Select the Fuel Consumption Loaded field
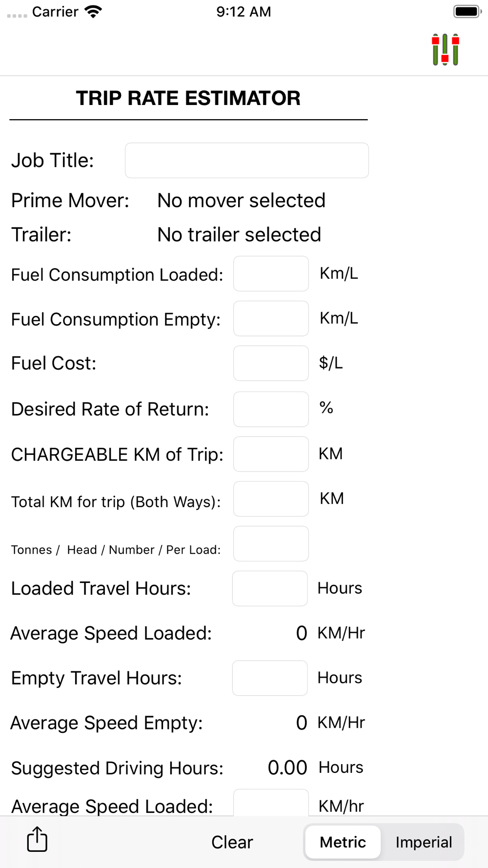The height and width of the screenshot is (868, 488). pyautogui.click(x=271, y=273)
